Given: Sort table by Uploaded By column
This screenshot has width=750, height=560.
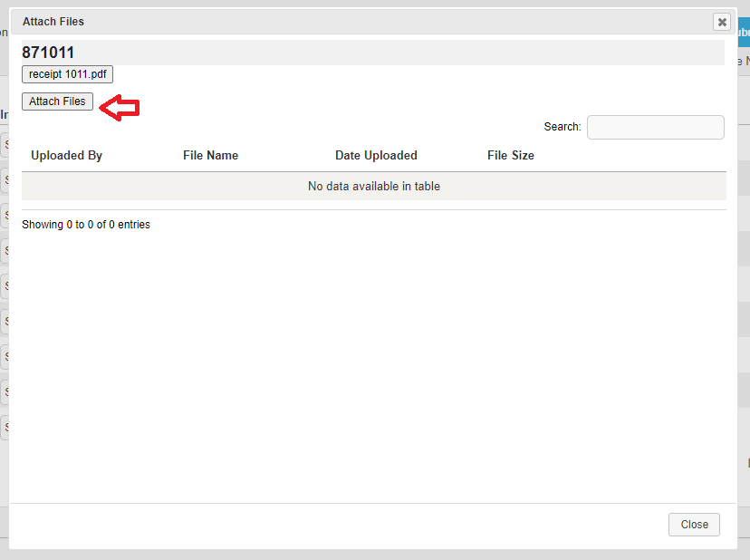Looking at the screenshot, I should pos(66,155).
